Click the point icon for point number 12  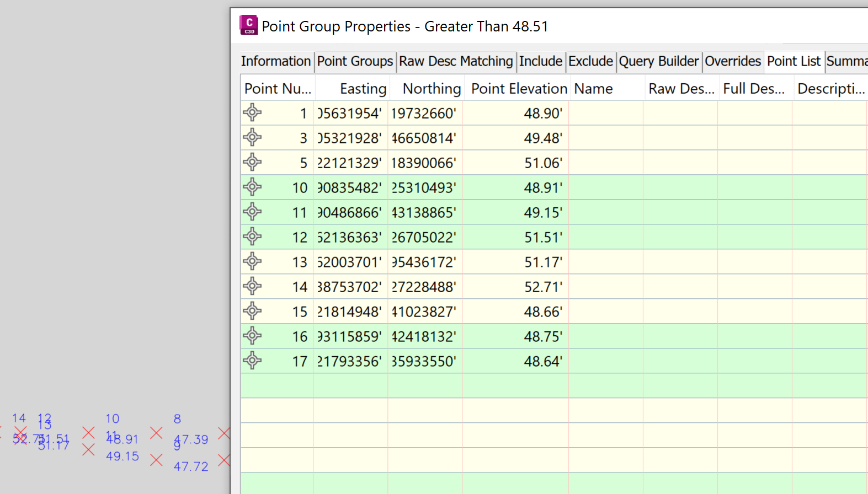point(252,237)
